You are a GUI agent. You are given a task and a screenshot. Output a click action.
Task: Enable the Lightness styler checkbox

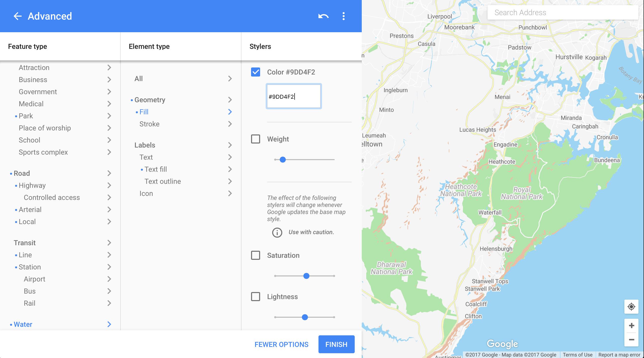(x=256, y=297)
